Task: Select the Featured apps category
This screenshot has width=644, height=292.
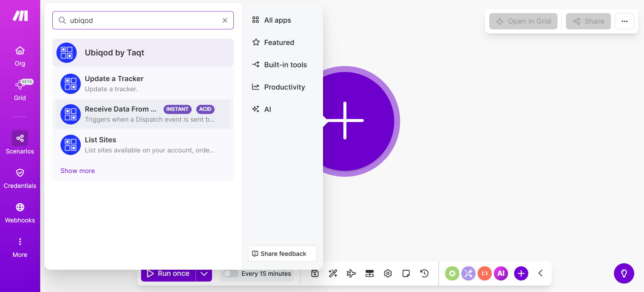Action: click(x=279, y=43)
